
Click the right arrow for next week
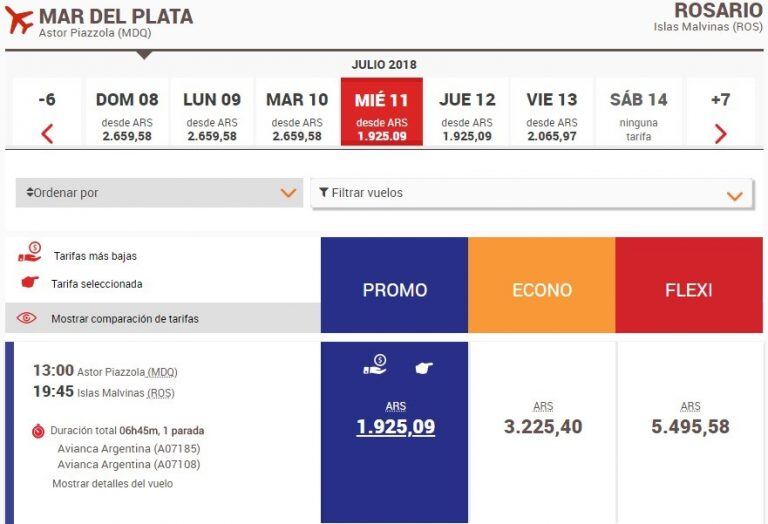(720, 133)
